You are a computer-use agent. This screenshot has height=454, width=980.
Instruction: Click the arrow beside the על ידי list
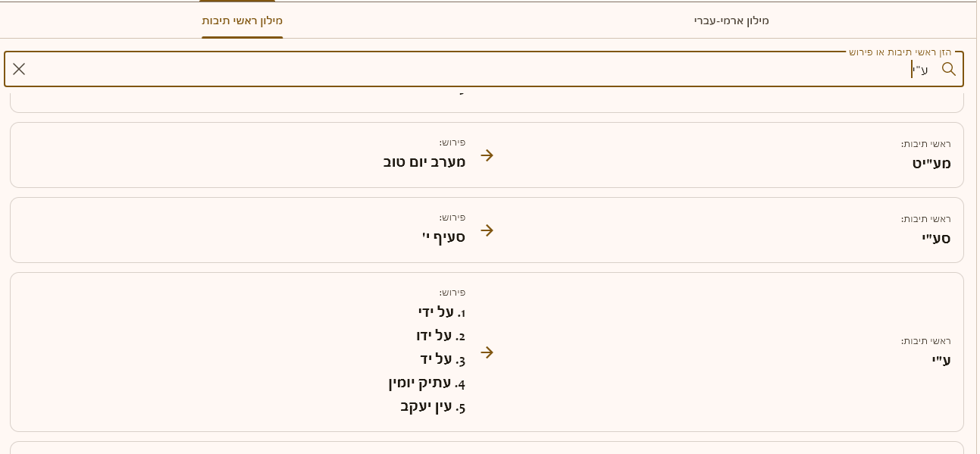487,352
